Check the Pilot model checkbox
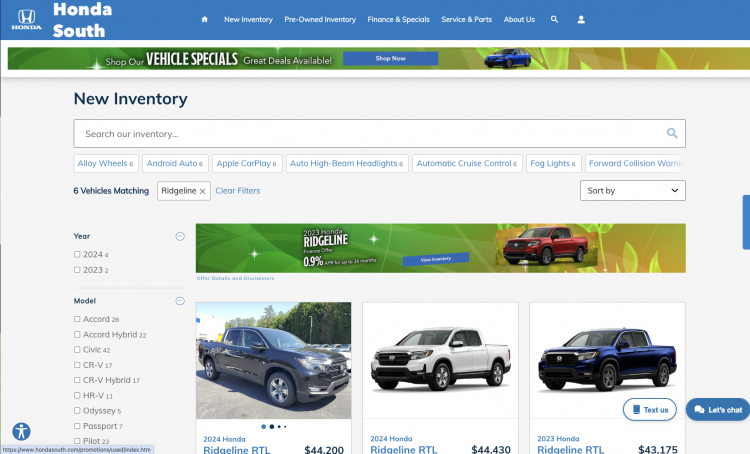750x454 pixels. pyautogui.click(x=77, y=441)
